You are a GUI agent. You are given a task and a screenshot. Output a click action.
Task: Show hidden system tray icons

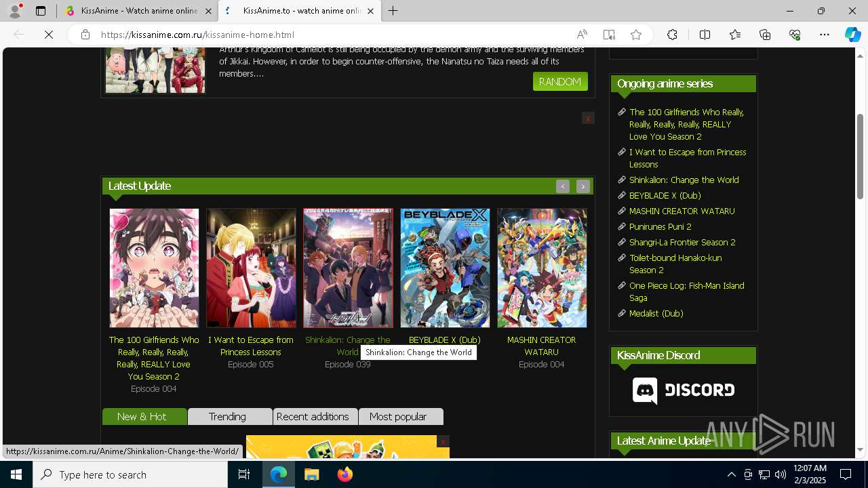(731, 474)
